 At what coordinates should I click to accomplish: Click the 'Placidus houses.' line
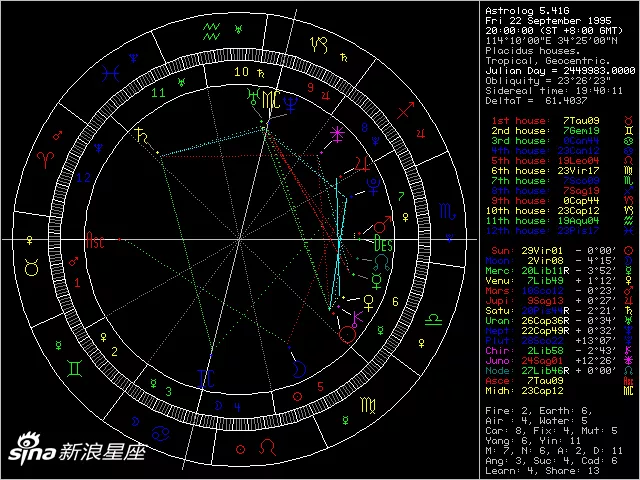coord(533,51)
